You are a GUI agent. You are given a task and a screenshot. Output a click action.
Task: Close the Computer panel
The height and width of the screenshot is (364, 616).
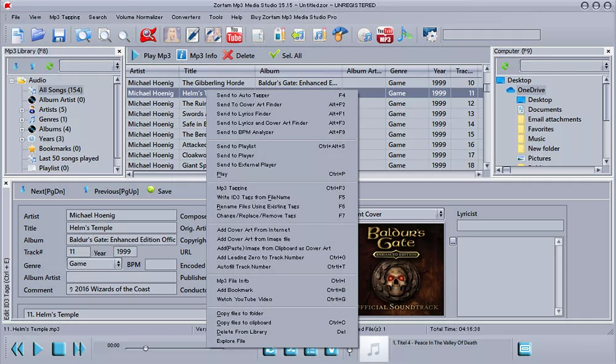(x=608, y=51)
